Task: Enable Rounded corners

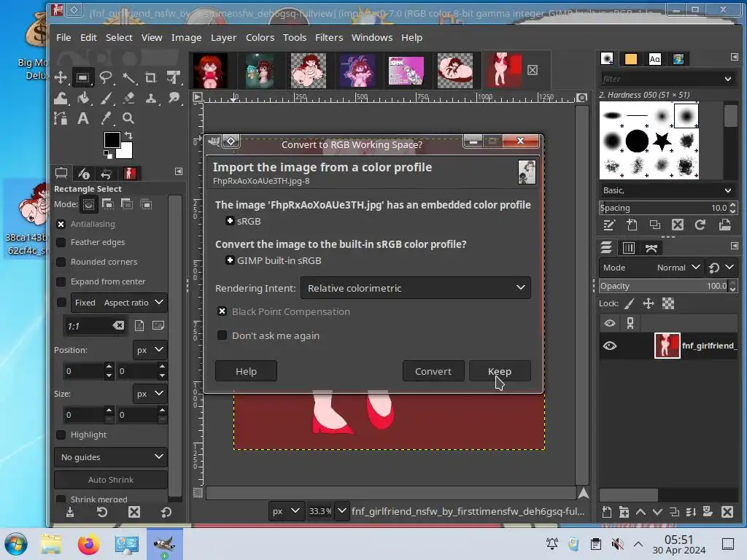Action: [61, 262]
